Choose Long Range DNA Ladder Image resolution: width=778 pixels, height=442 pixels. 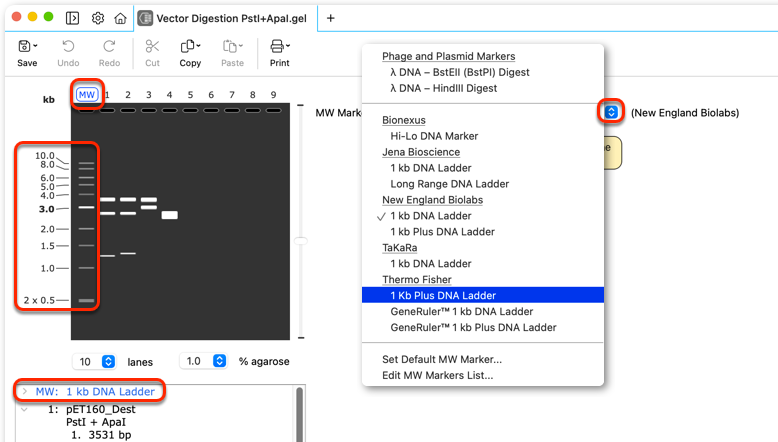pyautogui.click(x=450, y=184)
